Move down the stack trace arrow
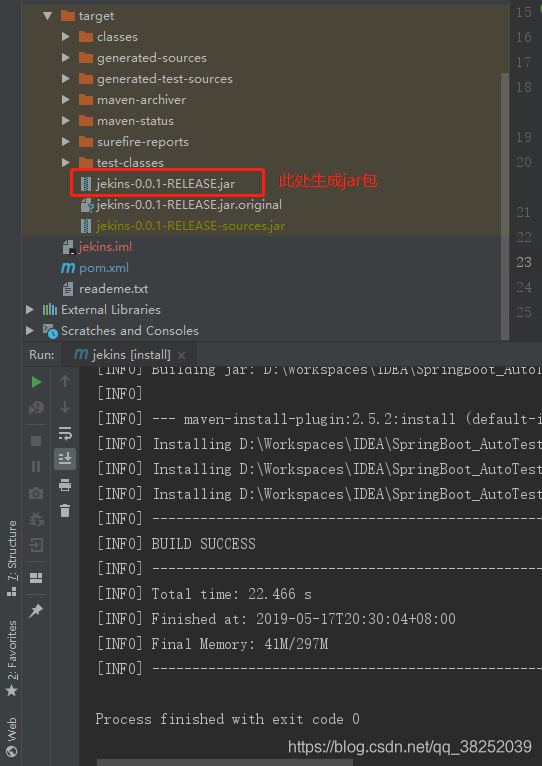The image size is (542, 766). 65,407
